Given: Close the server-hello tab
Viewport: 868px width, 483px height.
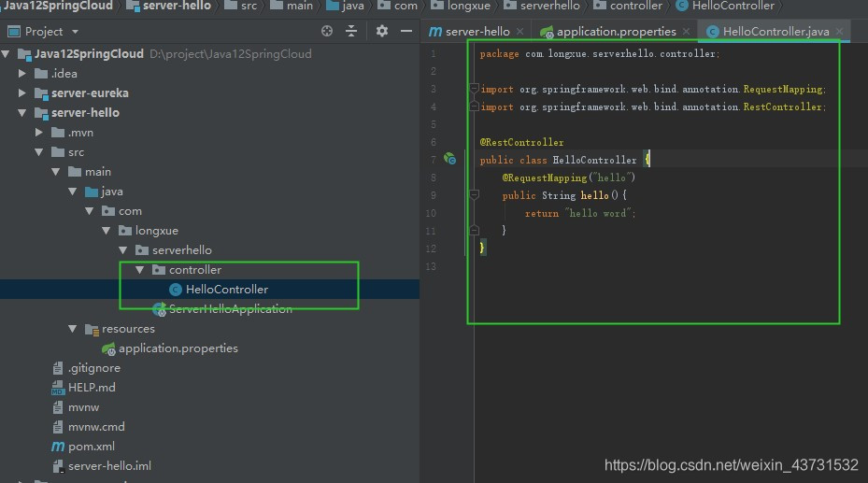Looking at the screenshot, I should (x=519, y=32).
